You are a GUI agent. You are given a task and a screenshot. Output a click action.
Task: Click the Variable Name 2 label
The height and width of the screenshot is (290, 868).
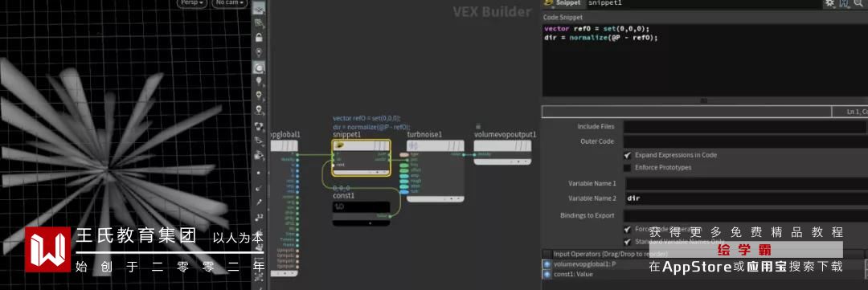coord(592,198)
